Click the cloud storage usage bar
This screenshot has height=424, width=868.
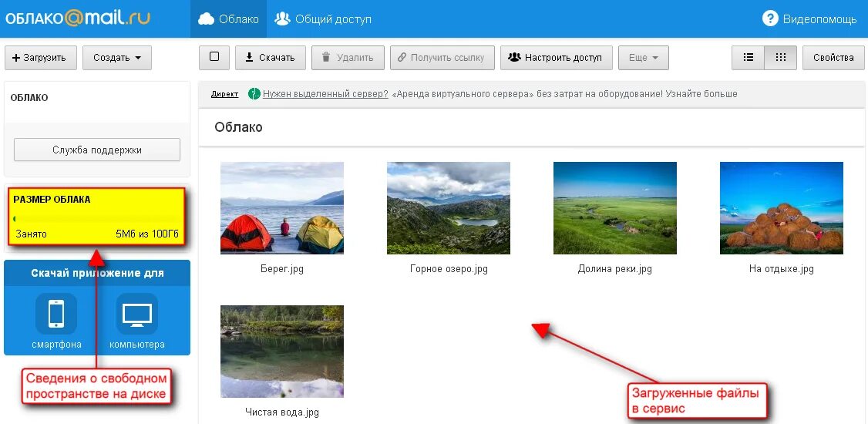coord(97,219)
